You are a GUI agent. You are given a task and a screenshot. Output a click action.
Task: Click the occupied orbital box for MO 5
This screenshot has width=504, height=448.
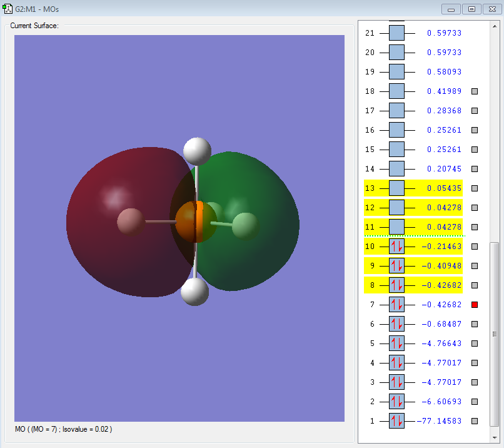[x=396, y=344]
